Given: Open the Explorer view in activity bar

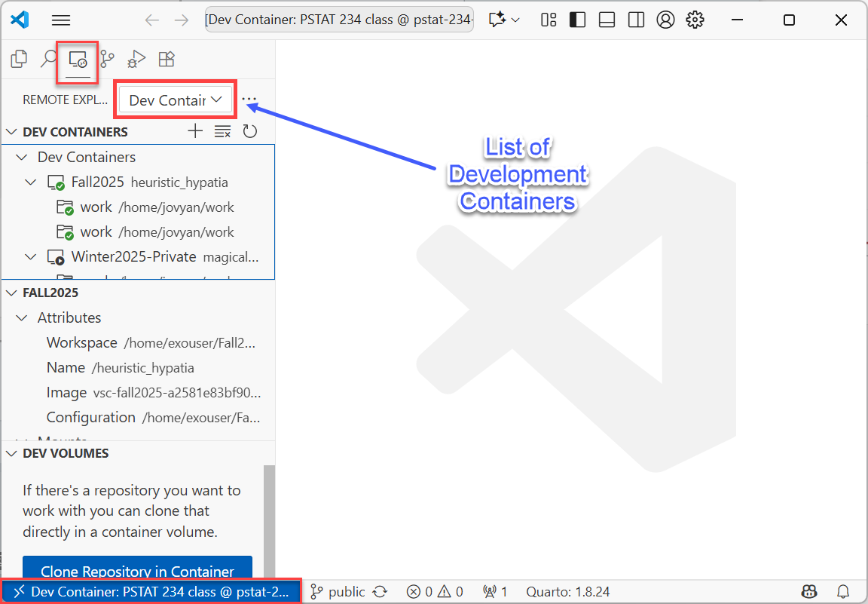Looking at the screenshot, I should point(19,59).
